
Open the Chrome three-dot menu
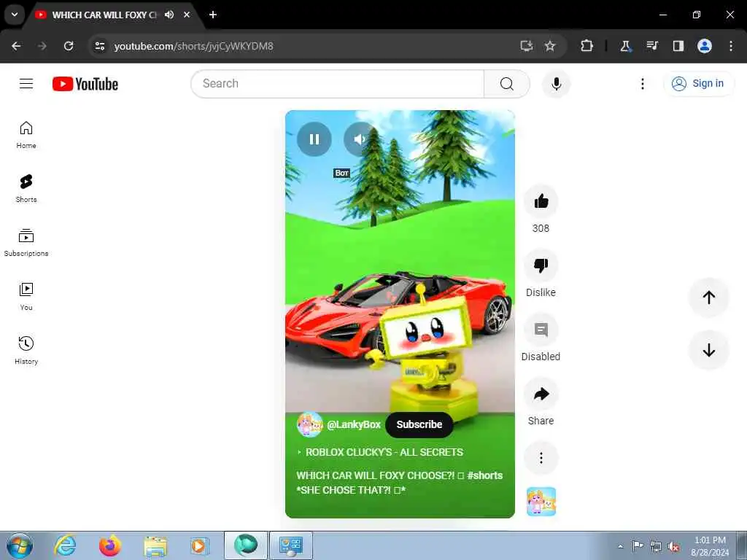tap(731, 46)
